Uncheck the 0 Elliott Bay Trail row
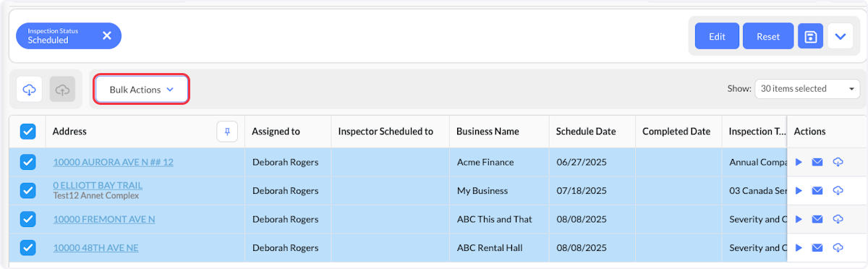Viewport: 868px width, 269px height. [x=27, y=191]
